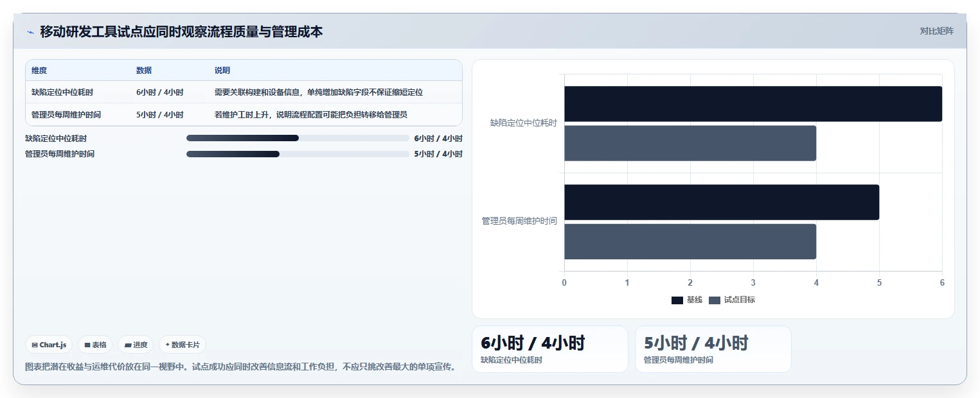Click the 数据卡片 chip
Viewport: 980px width, 398px height.
pyautogui.click(x=183, y=345)
